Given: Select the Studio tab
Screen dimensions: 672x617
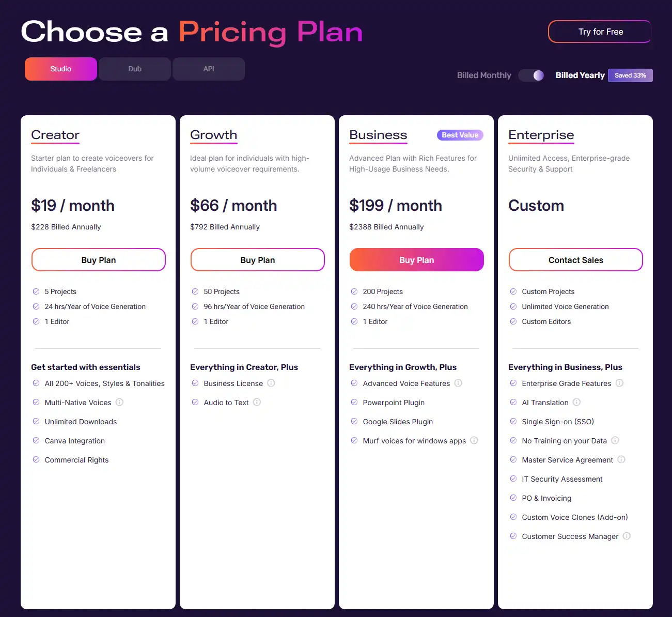Looking at the screenshot, I should point(60,68).
